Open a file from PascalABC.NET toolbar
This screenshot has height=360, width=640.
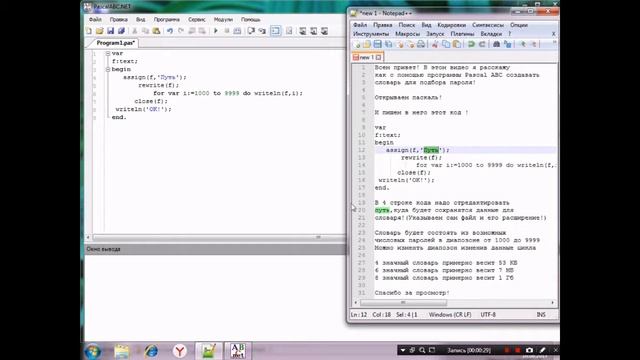pos(100,31)
